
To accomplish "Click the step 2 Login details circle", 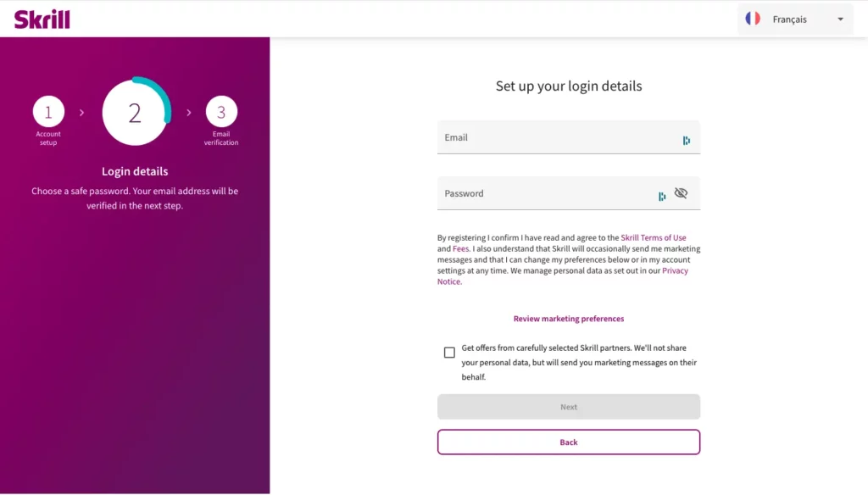I will (x=136, y=111).
